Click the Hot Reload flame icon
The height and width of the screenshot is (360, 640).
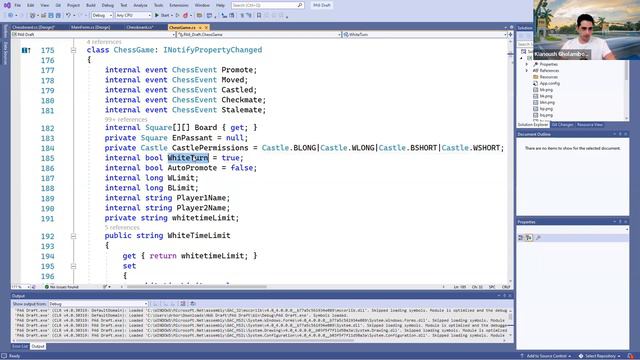click(185, 16)
